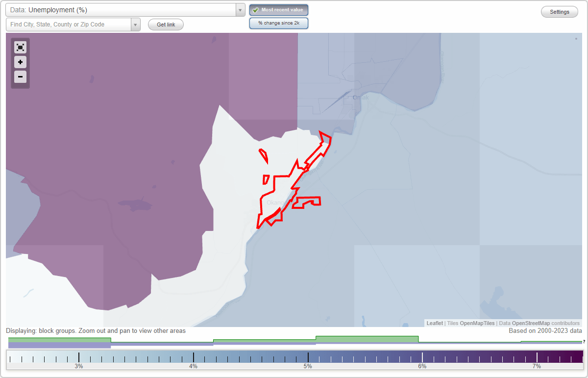Open the OpenStreetMap attribution link

531,323
